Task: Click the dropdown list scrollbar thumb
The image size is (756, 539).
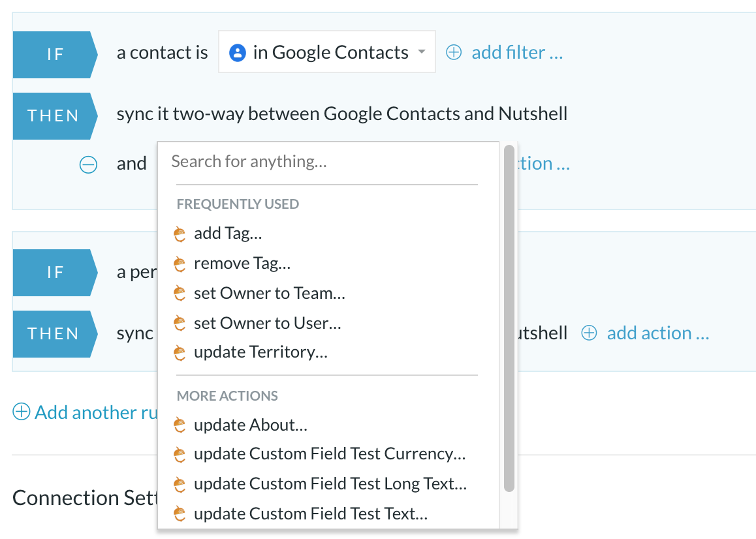Action: click(x=509, y=318)
